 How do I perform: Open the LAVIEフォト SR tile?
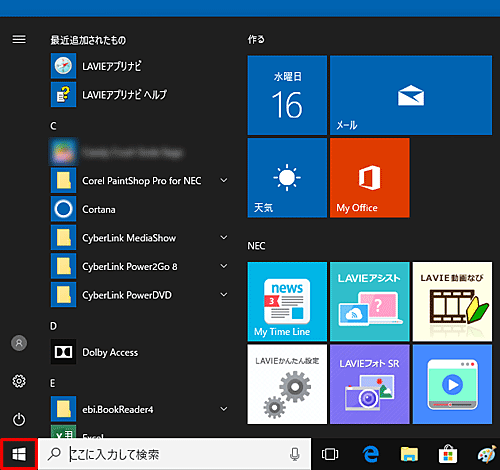370,384
